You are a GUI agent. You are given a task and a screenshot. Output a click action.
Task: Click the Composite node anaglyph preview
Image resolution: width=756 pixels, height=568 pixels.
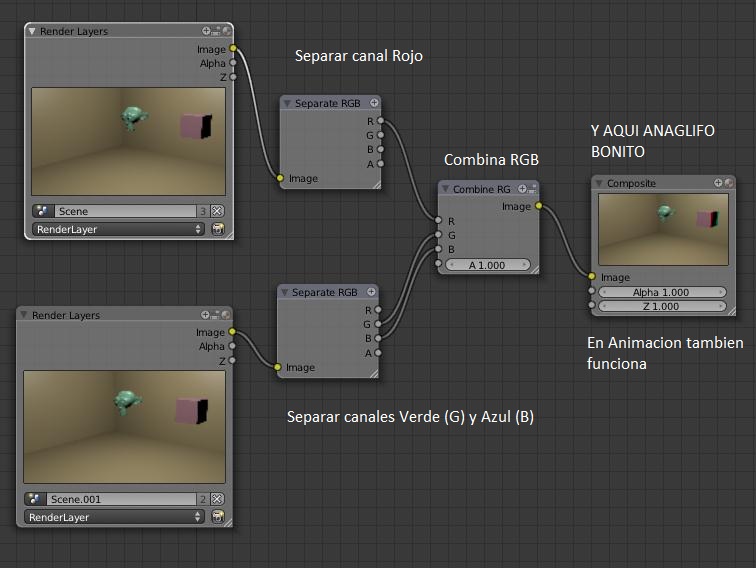pos(663,229)
